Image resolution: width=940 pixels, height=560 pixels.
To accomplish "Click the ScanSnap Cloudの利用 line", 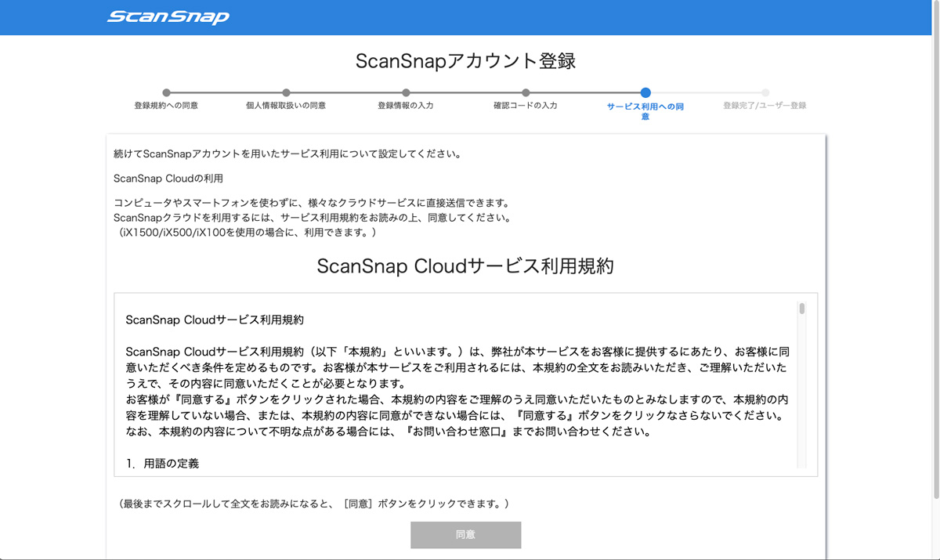I will click(168, 179).
